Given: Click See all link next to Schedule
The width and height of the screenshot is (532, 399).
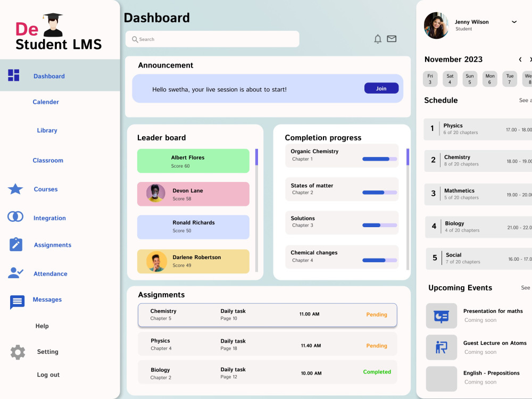Looking at the screenshot, I should coord(525,101).
